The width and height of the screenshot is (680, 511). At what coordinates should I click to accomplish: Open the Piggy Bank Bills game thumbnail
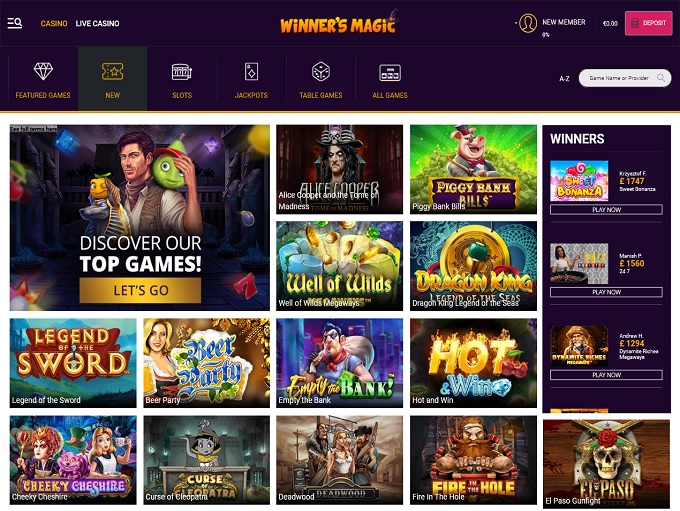tap(473, 169)
